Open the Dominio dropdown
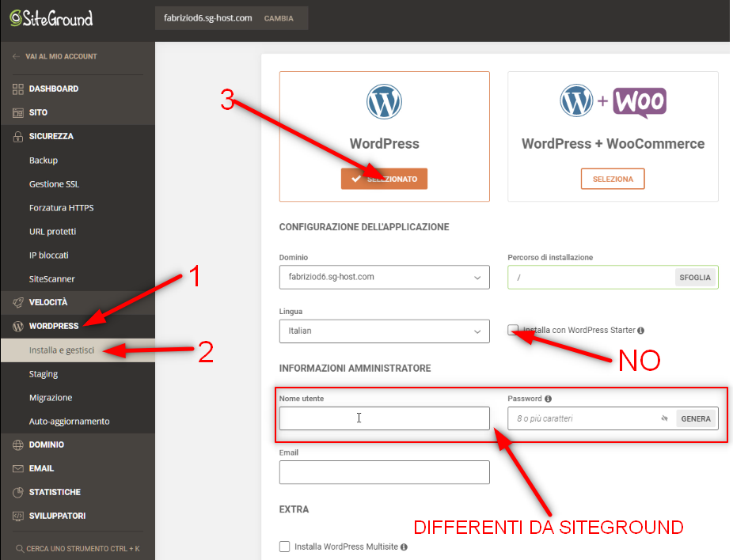The image size is (733, 560). click(384, 278)
